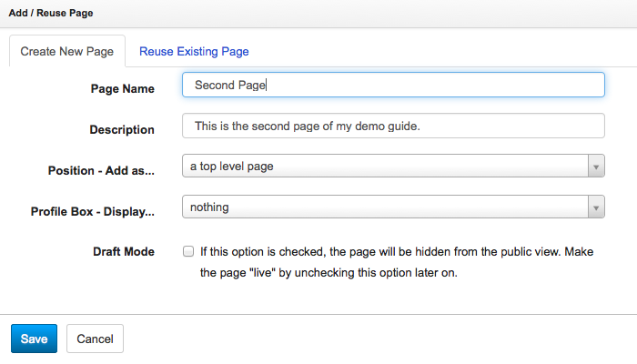Screen dimensions: 637x364
Task: Select the Create New Page tab
Action: pos(67,52)
